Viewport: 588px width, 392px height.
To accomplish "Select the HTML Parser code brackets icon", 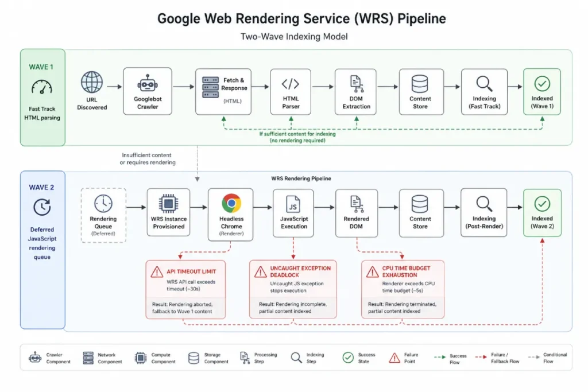I will [x=291, y=84].
